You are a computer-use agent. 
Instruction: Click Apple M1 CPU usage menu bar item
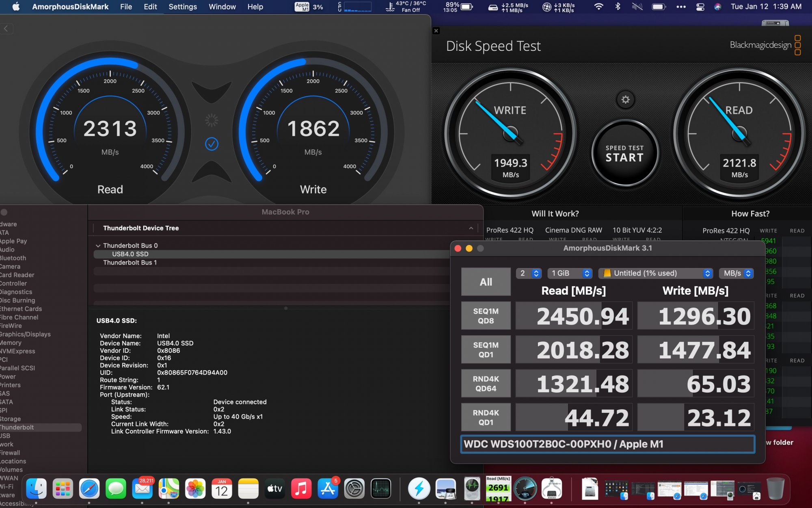tap(309, 7)
